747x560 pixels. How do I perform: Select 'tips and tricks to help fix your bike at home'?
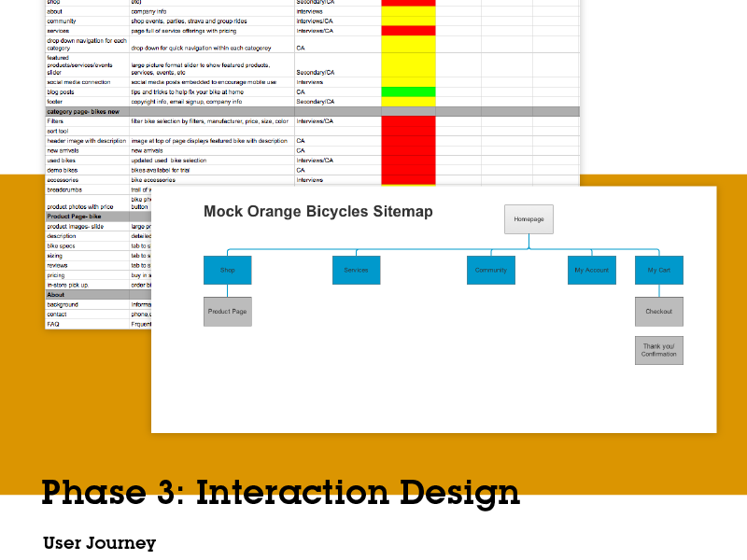coord(212,91)
